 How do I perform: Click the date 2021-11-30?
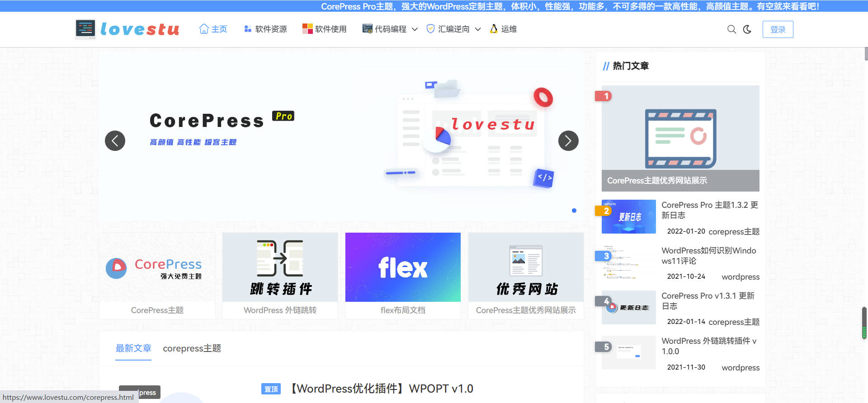(x=686, y=367)
